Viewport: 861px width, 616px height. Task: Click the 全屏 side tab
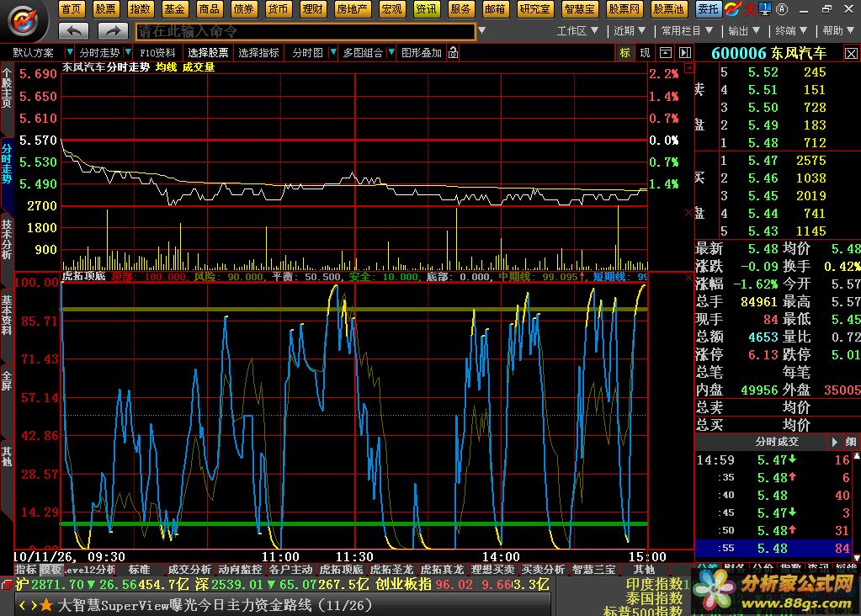point(7,381)
